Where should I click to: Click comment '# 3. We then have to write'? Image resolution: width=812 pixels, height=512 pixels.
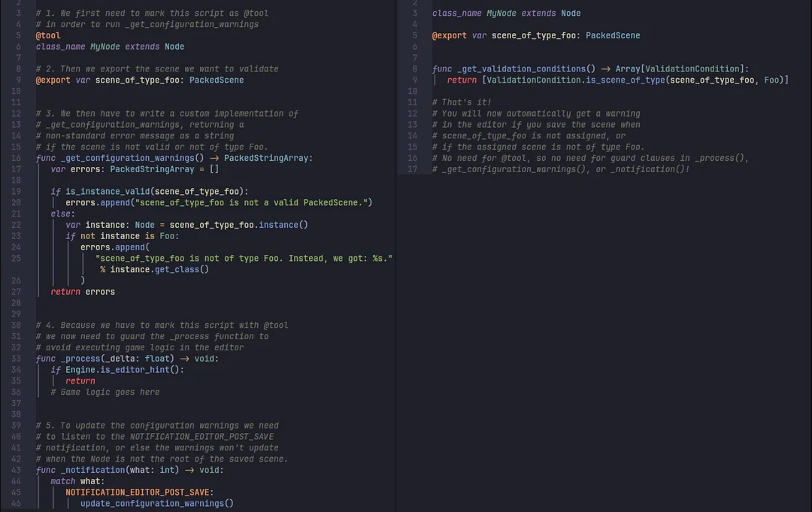(167, 114)
